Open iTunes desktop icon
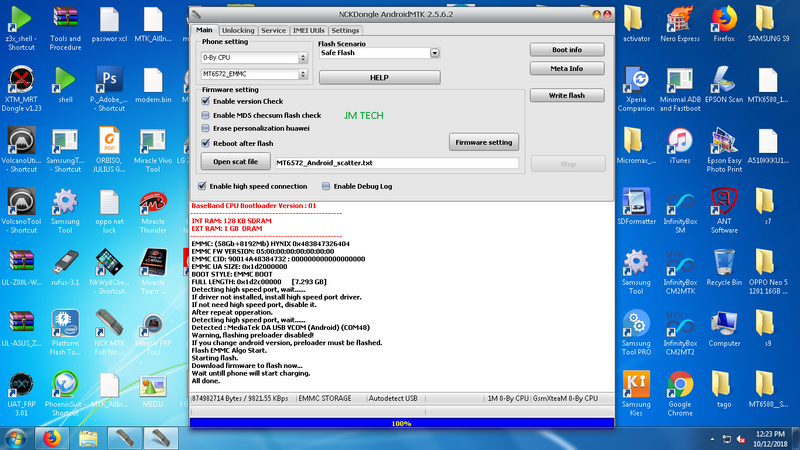800x450 pixels. click(x=680, y=146)
